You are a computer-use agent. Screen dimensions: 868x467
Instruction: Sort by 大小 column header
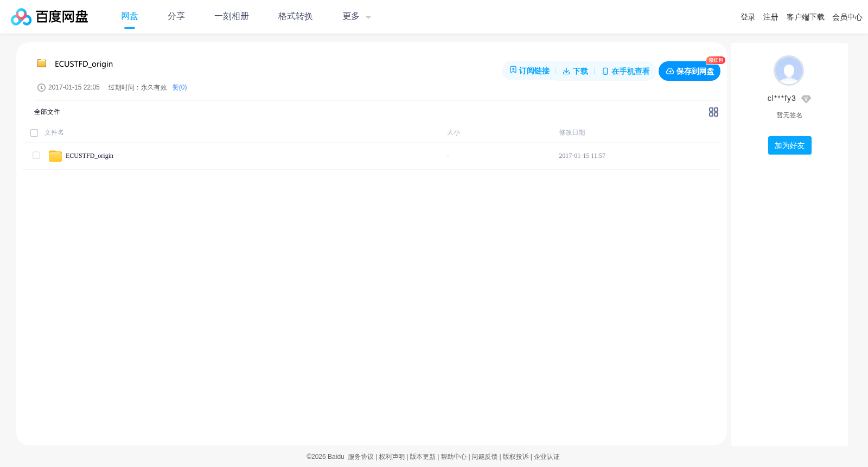click(x=454, y=132)
